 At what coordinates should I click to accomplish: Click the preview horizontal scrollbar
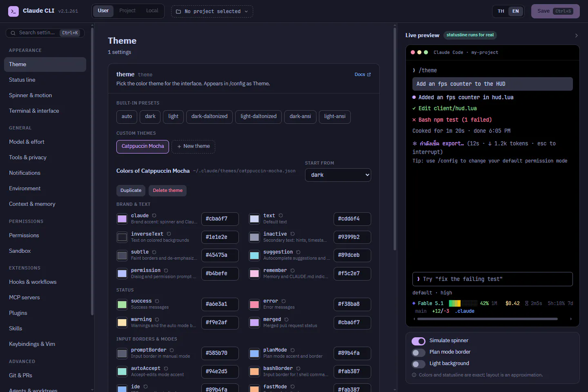click(x=487, y=319)
